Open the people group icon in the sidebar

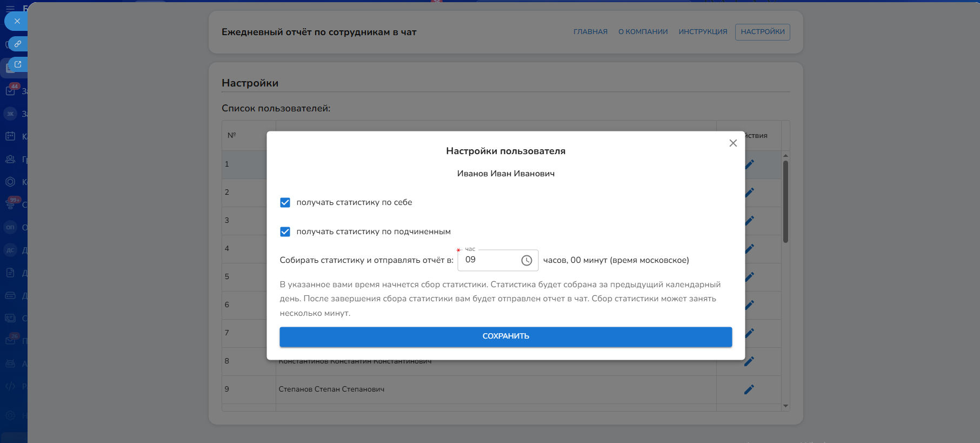tap(10, 159)
